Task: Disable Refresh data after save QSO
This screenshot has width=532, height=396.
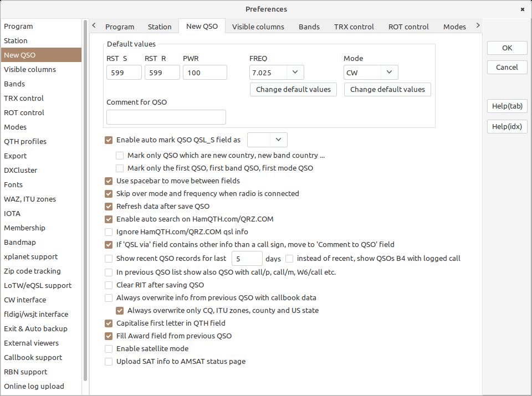Action: [109, 207]
